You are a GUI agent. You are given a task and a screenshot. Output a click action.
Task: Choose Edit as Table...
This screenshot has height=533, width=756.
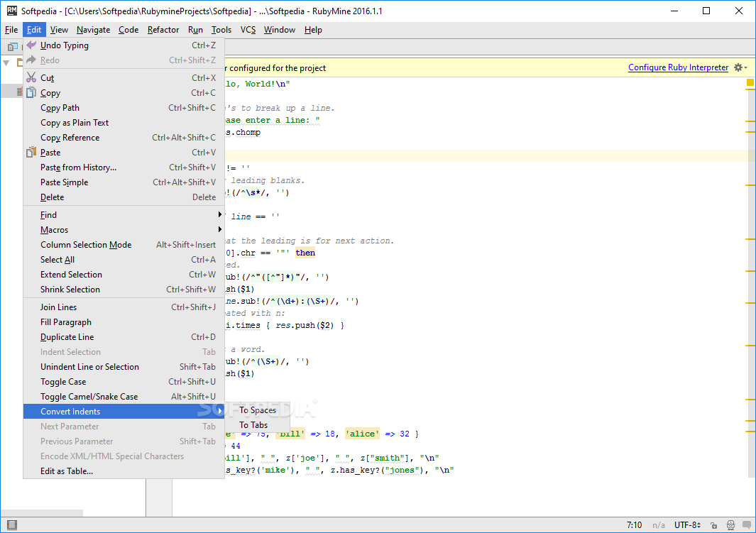124,471
